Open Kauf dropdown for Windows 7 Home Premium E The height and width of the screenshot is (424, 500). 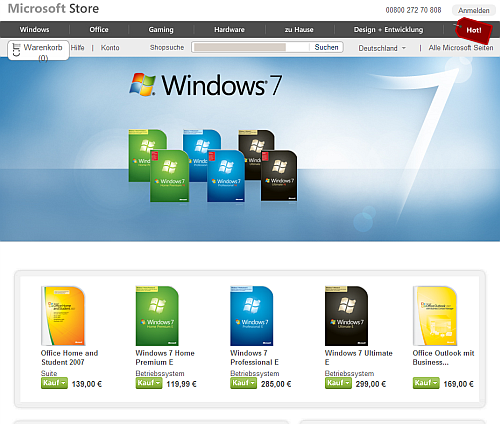[149, 383]
